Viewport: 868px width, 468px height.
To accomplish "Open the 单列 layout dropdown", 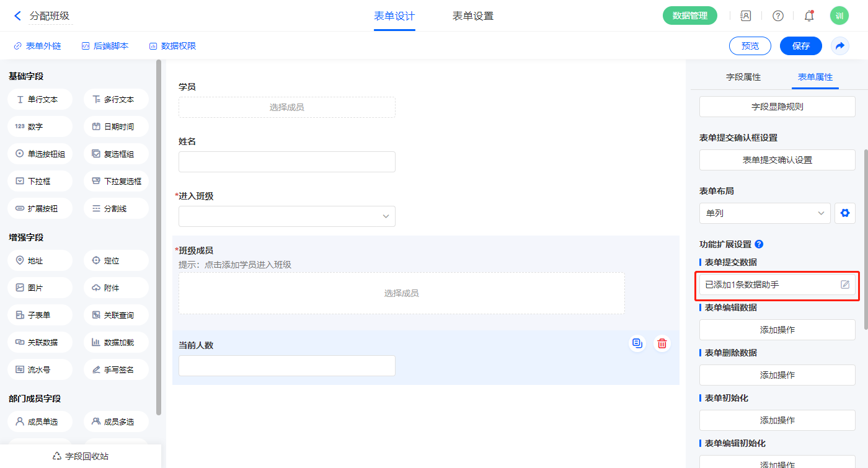I will pyautogui.click(x=764, y=213).
